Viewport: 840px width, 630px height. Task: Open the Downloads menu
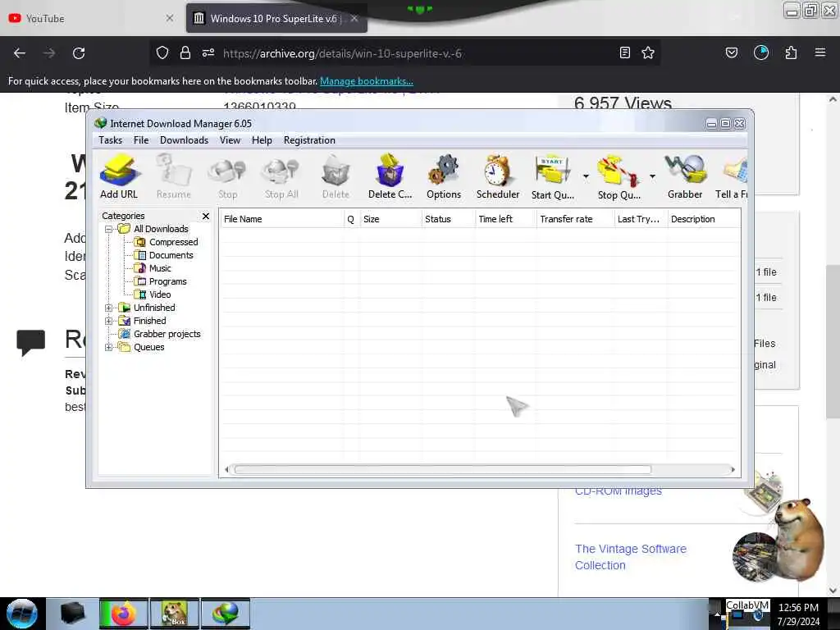tap(184, 140)
